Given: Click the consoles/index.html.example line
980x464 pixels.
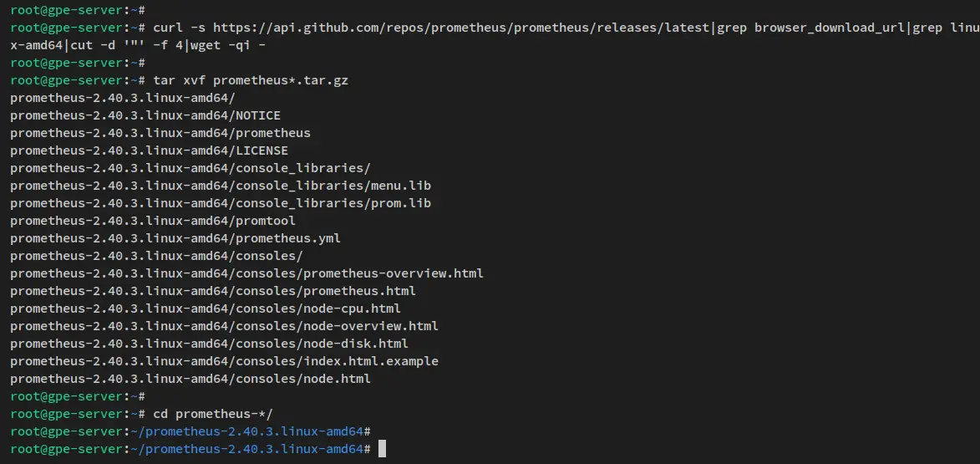Looking at the screenshot, I should point(225,361).
